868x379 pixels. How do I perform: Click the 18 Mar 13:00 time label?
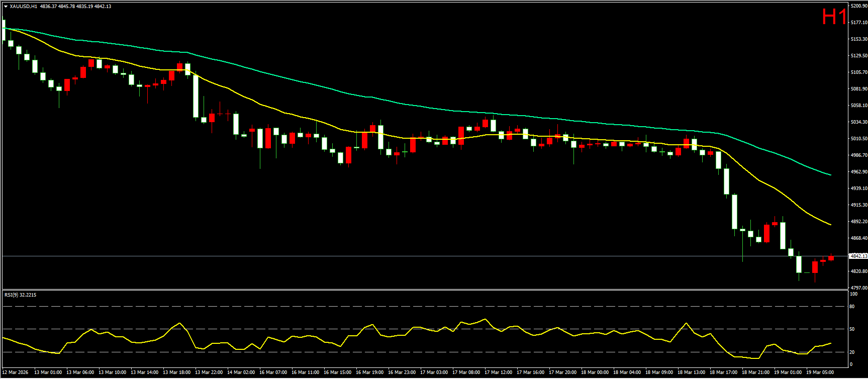click(691, 372)
